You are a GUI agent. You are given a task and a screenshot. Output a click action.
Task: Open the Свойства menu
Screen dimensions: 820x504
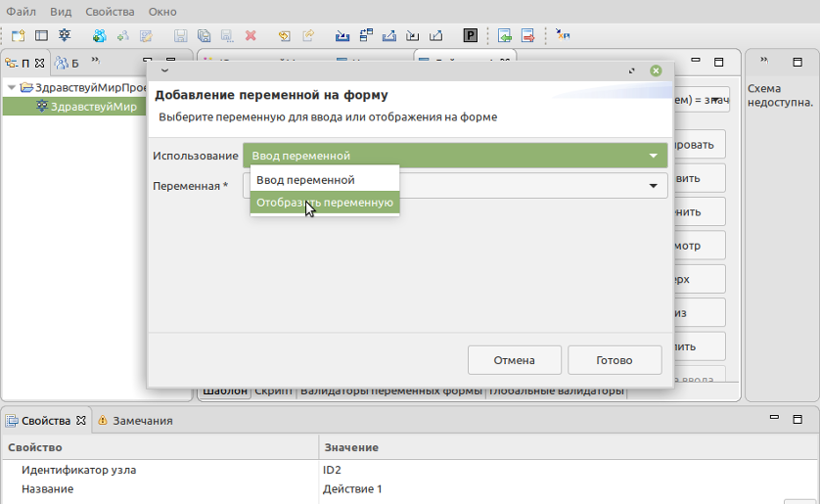[x=110, y=12]
